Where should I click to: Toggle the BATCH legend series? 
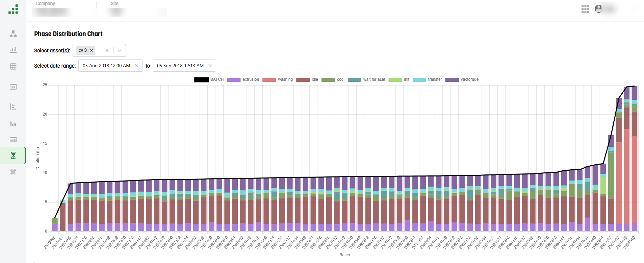(x=209, y=79)
